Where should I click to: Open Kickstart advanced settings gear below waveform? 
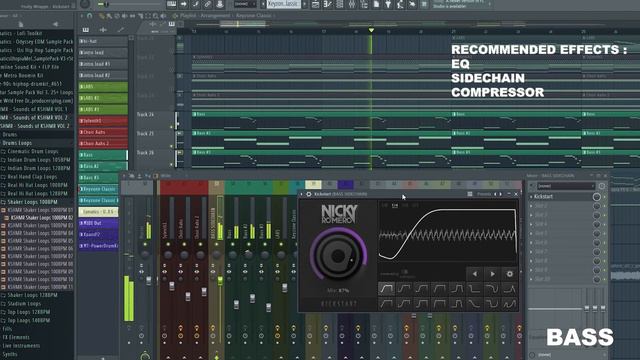(x=510, y=274)
